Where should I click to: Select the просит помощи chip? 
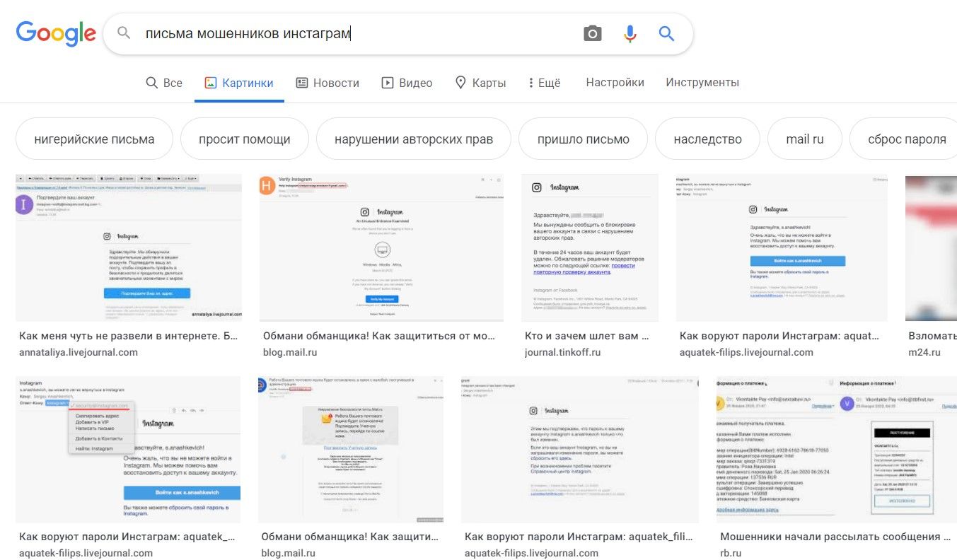coord(245,139)
